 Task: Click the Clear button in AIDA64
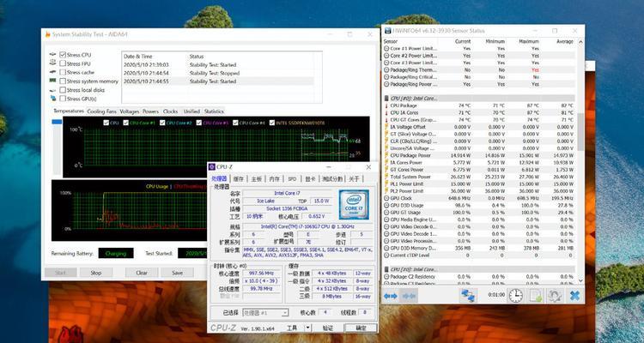point(142,273)
